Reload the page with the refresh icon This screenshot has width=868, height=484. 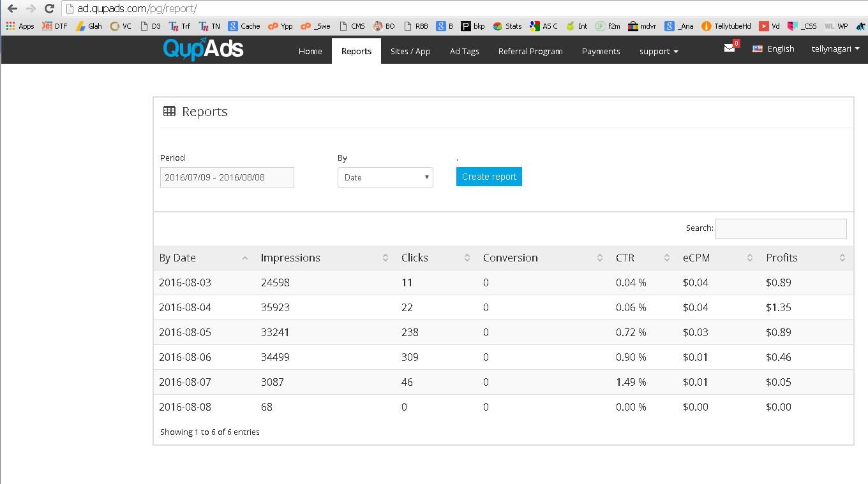[x=49, y=9]
